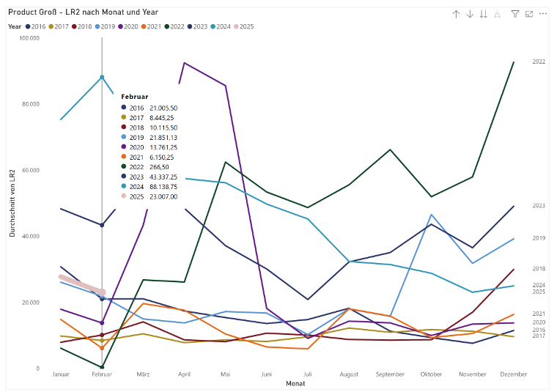
Task: Enable drill down mode arrow
Action: (x=470, y=14)
